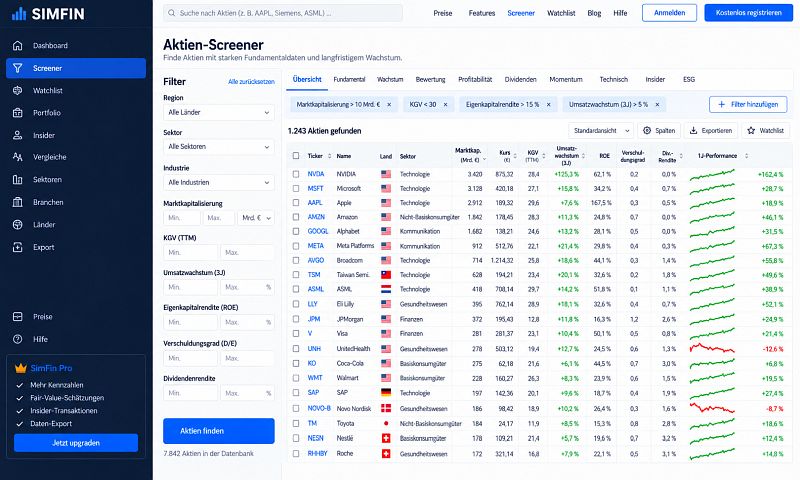Click the Watchlist star icon above table
Screen dimensions: 800x480
751,131
